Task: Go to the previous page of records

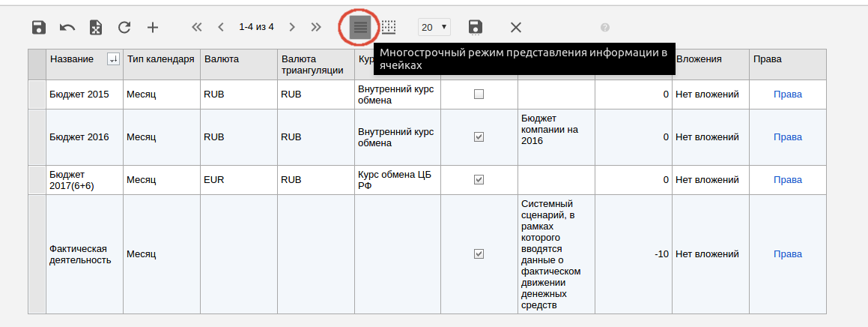Action: 221,26
